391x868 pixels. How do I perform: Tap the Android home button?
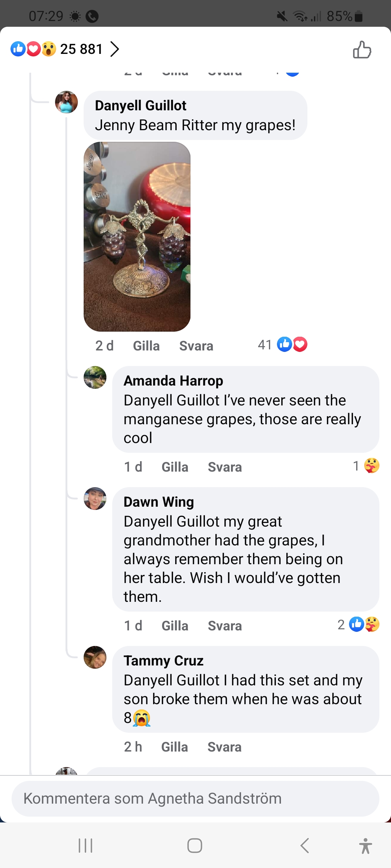tap(195, 846)
